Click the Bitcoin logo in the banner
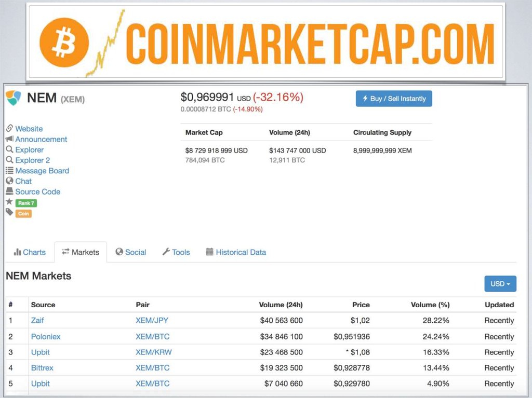The width and height of the screenshot is (532, 398). [64, 43]
